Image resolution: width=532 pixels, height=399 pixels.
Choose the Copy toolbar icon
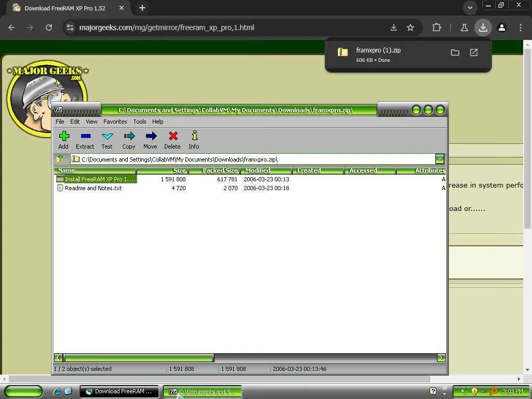129,140
